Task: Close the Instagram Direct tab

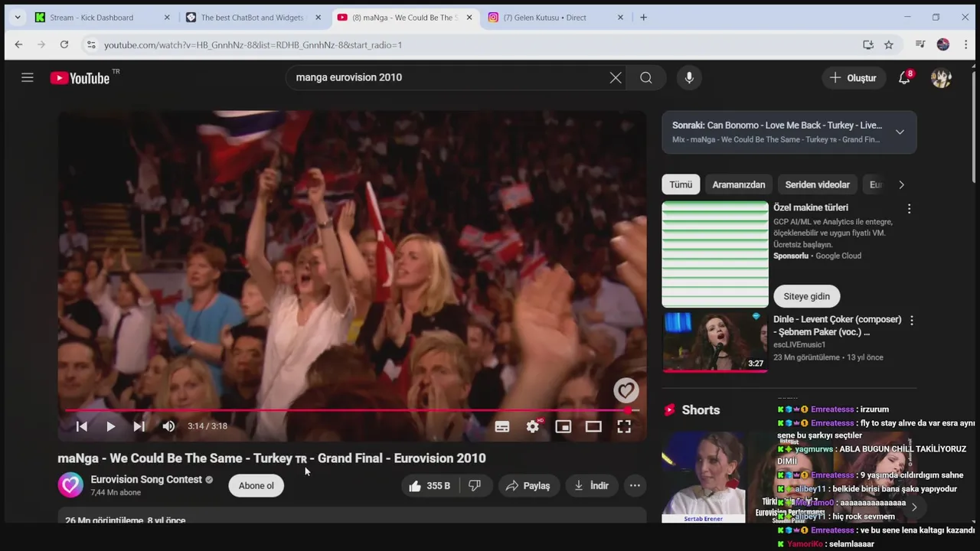Action: pyautogui.click(x=621, y=17)
